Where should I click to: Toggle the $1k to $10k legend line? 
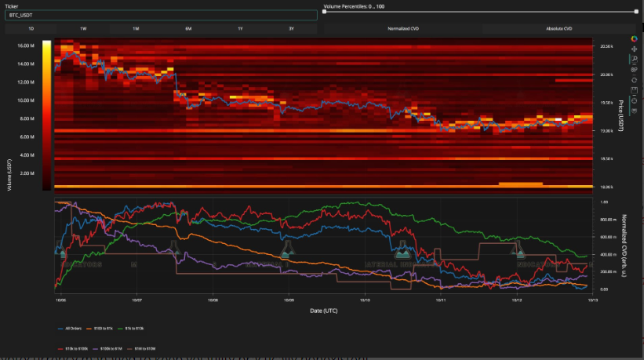click(x=131, y=329)
